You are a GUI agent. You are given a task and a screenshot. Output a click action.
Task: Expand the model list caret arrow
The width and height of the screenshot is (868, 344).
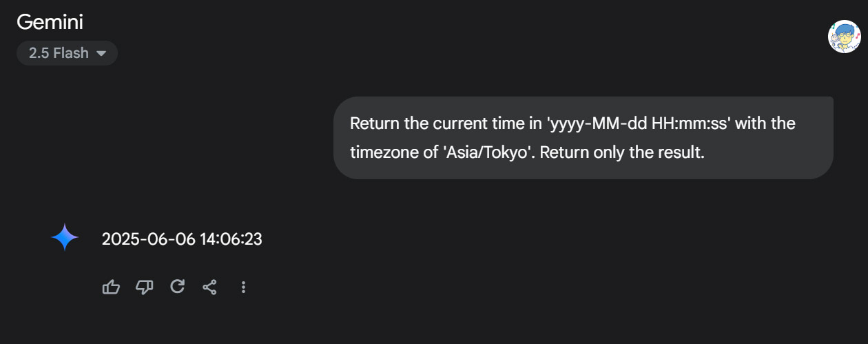coord(101,53)
